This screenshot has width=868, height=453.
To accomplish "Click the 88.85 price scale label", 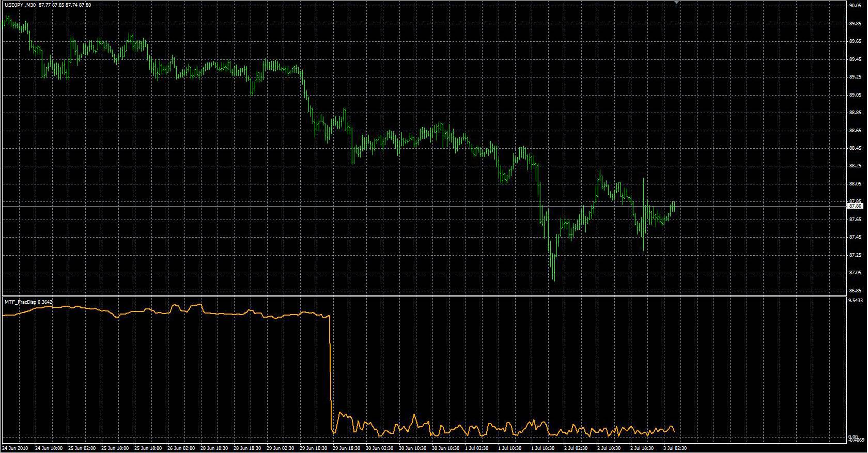I will coord(855,113).
